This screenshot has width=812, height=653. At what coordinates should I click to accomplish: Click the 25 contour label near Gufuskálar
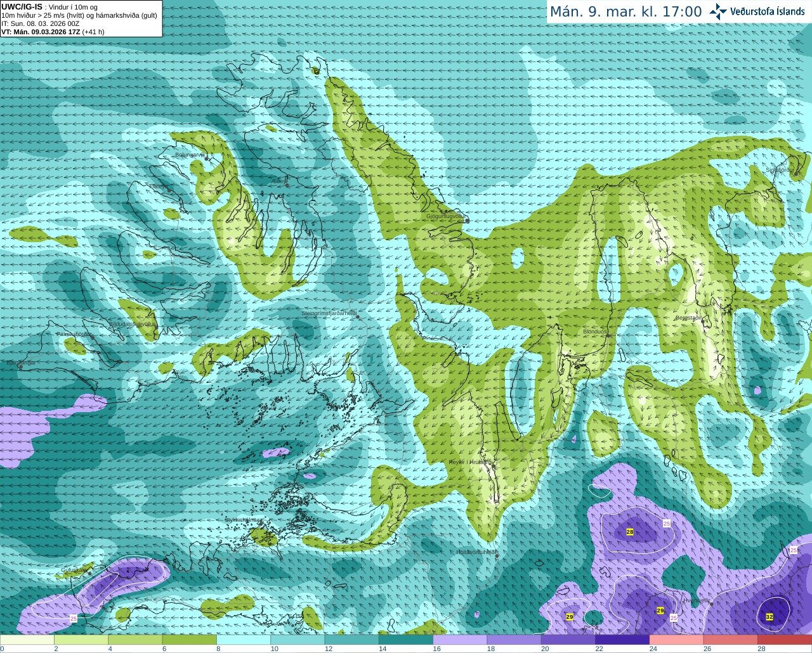coord(74,617)
